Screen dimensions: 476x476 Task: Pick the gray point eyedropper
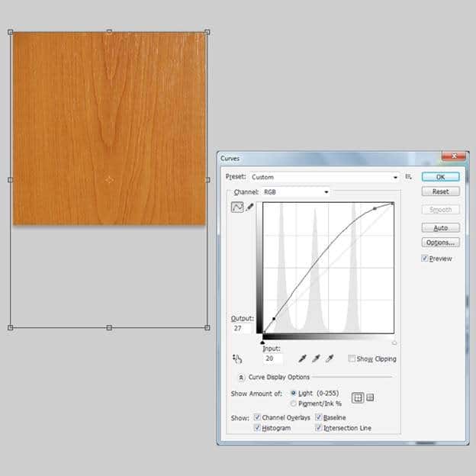(316, 359)
